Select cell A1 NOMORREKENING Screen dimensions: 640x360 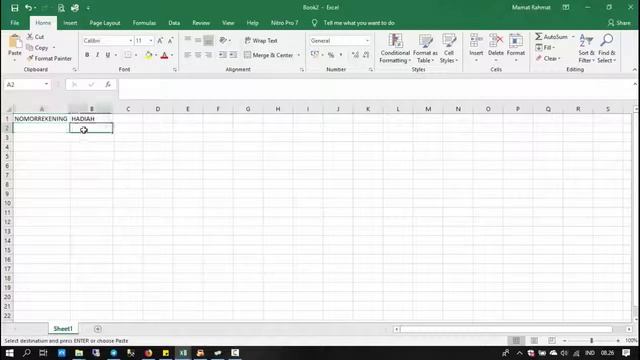(41, 119)
